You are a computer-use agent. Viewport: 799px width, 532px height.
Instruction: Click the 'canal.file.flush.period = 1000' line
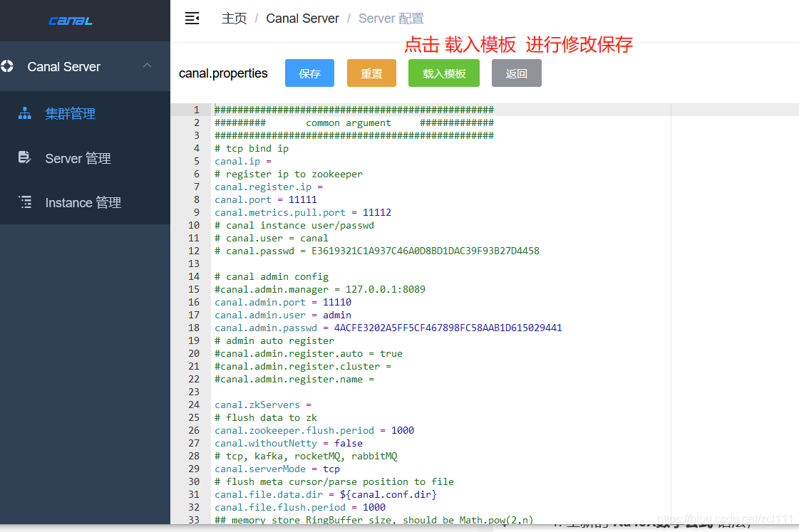click(x=299, y=508)
